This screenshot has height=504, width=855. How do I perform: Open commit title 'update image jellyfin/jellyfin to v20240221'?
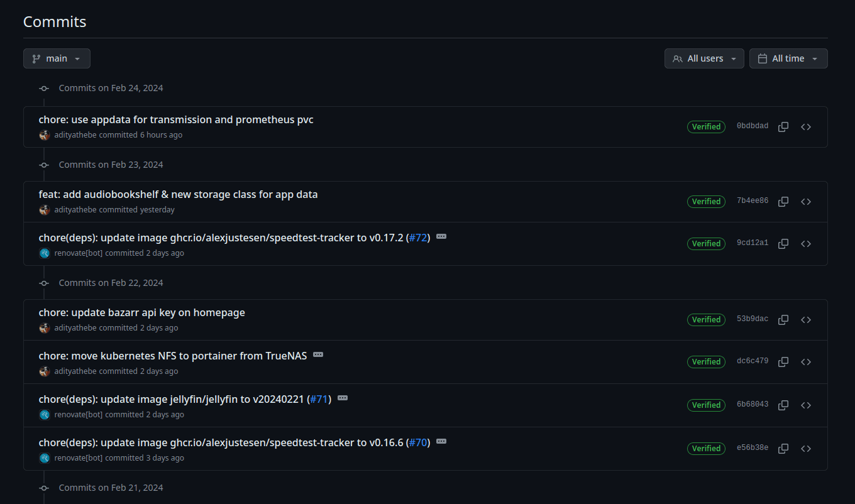tap(173, 399)
